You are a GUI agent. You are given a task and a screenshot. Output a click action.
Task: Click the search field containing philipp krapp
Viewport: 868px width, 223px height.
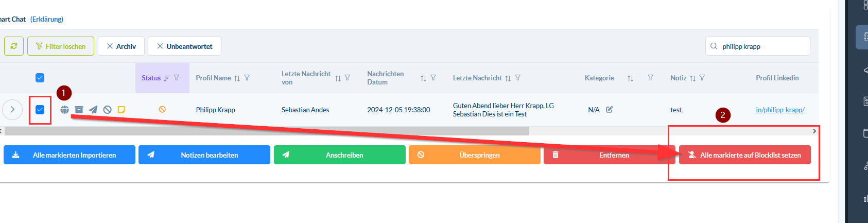[762, 46]
